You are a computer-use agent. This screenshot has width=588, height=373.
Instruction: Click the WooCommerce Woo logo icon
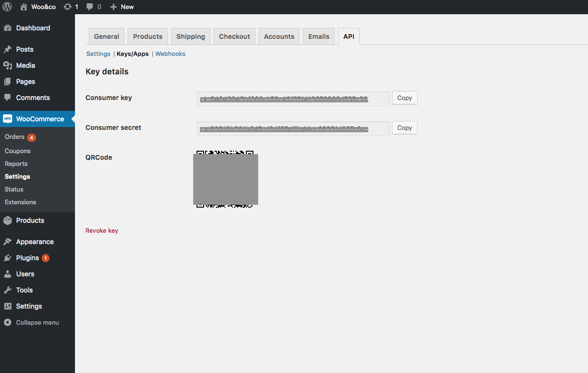[8, 119]
